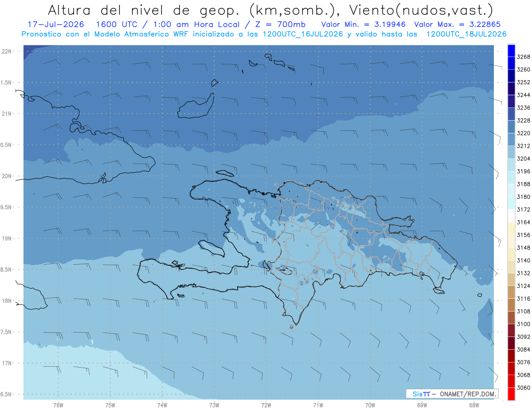Screen dimensions: 532x411
Task: Click the '76W' longitude label
Action: click(x=58, y=405)
